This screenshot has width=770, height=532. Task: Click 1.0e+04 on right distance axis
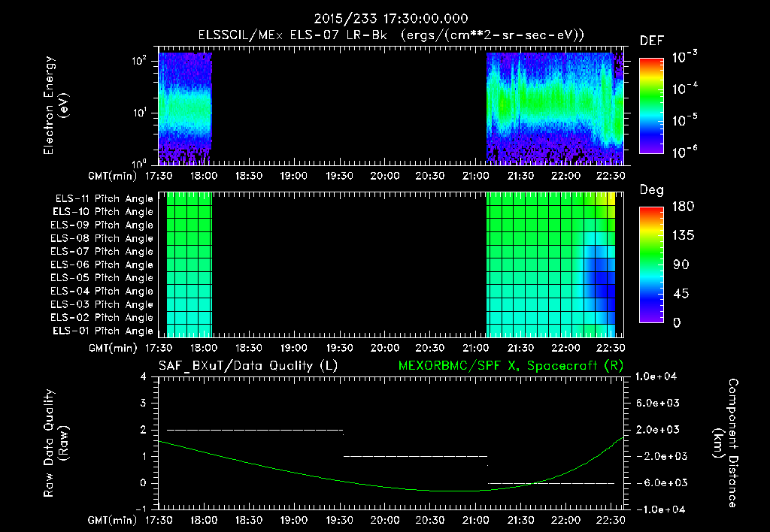(x=656, y=377)
